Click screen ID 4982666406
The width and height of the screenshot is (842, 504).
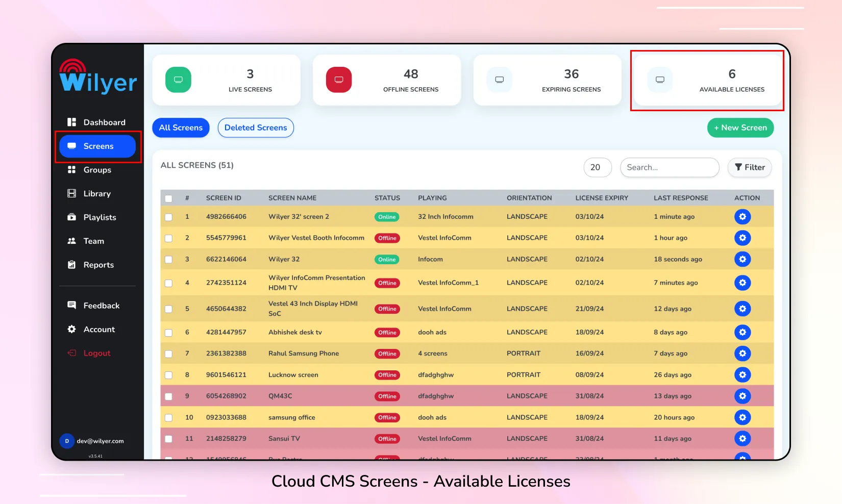(226, 217)
